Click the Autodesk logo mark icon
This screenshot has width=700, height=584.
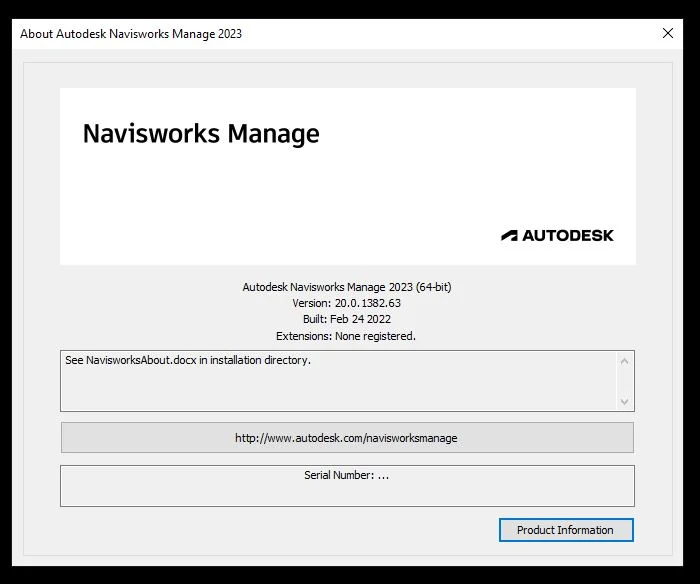[509, 236]
